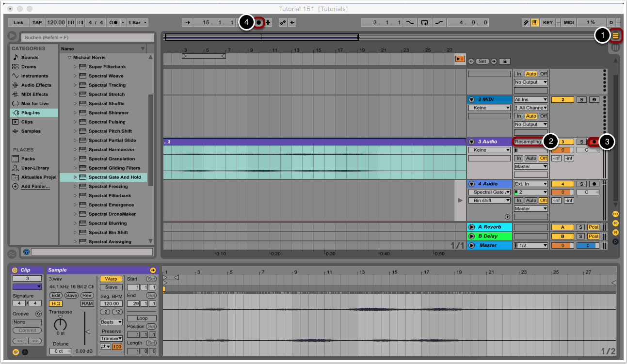Expand the Spectral Gate And Hold item
The image size is (627, 364).
click(x=75, y=177)
